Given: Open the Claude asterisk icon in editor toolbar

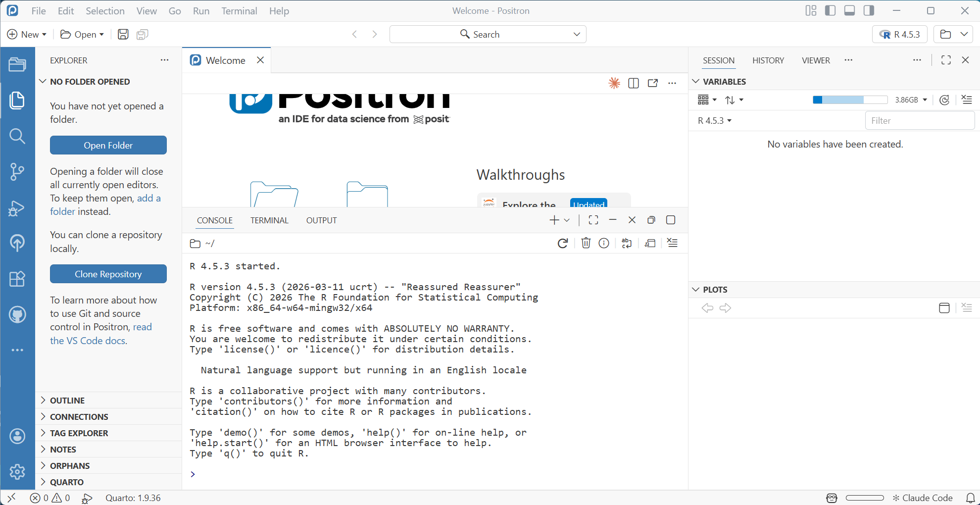Looking at the screenshot, I should pos(614,83).
